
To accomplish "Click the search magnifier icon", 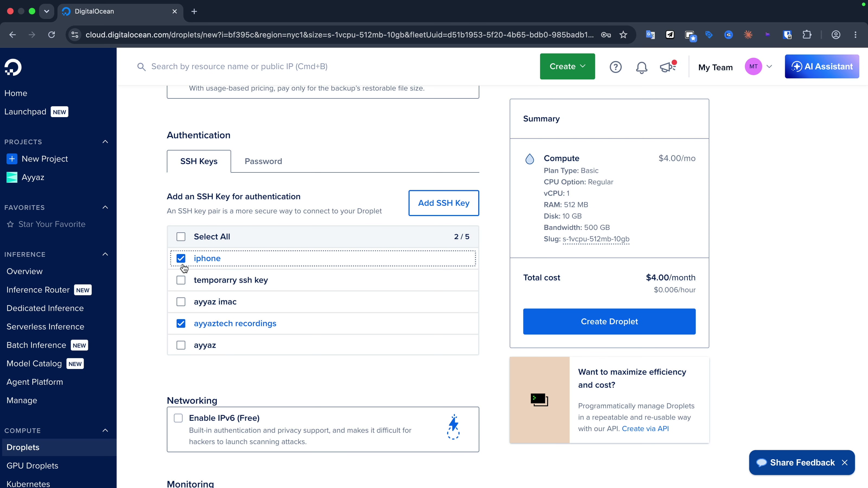I will coord(141,67).
